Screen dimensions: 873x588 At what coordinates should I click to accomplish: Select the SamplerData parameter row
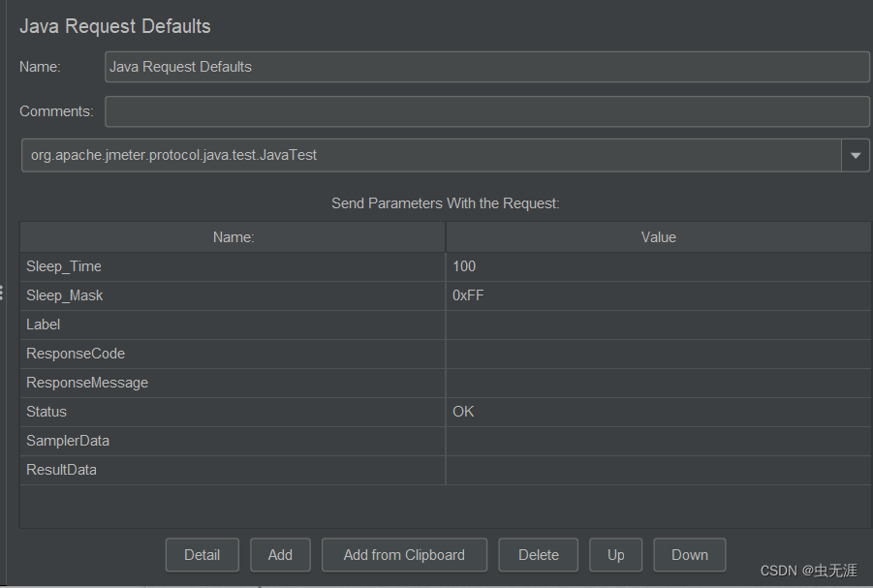point(233,441)
